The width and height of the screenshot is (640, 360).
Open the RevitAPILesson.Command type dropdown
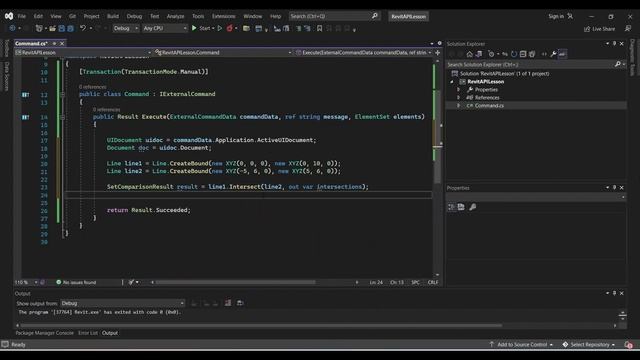pyautogui.click(x=290, y=52)
